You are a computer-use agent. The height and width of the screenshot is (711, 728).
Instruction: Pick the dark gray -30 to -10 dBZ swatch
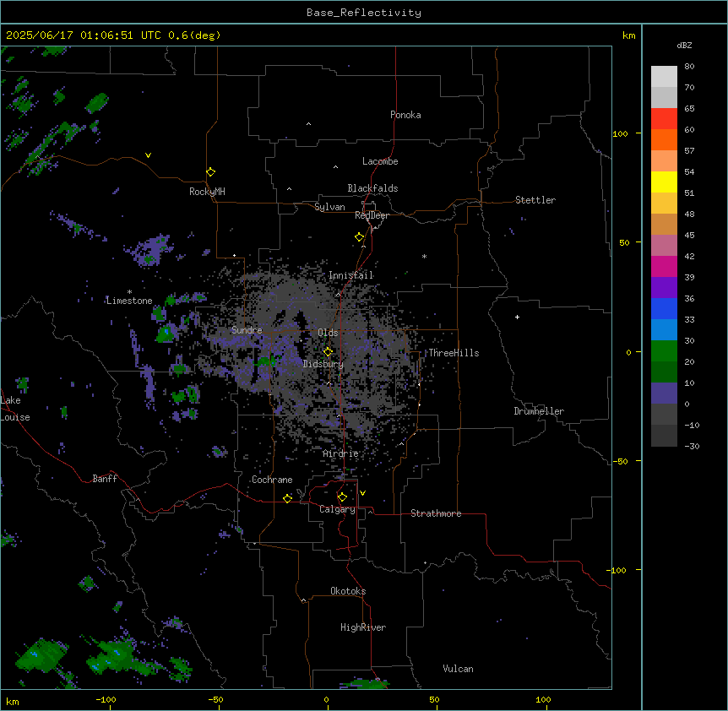(664, 436)
